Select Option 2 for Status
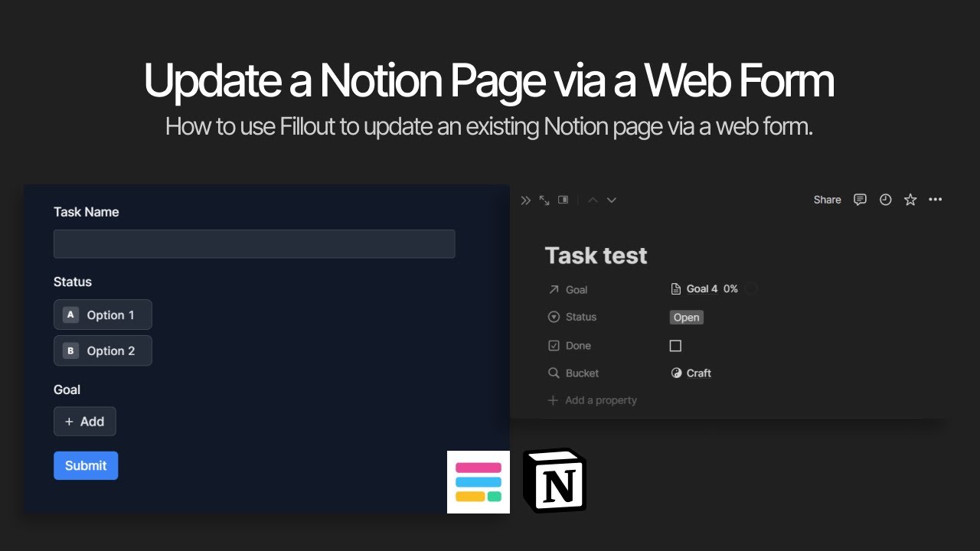Viewport: 980px width, 551px height. 103,350
